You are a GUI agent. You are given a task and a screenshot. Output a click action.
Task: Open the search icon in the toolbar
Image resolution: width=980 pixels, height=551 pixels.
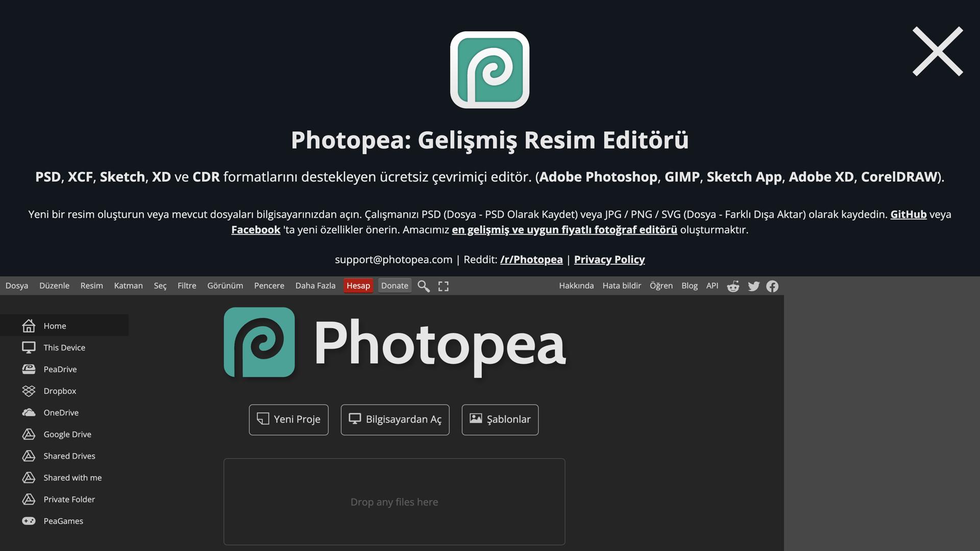423,286
